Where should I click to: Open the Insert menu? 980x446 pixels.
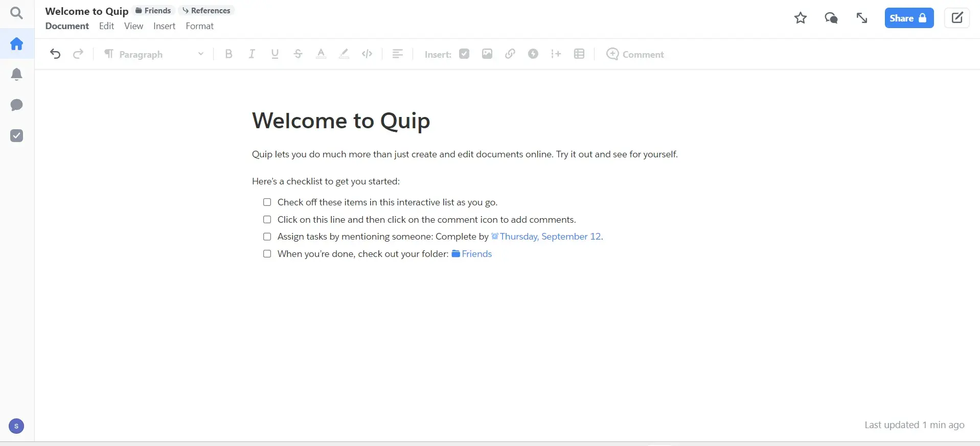coord(164,26)
